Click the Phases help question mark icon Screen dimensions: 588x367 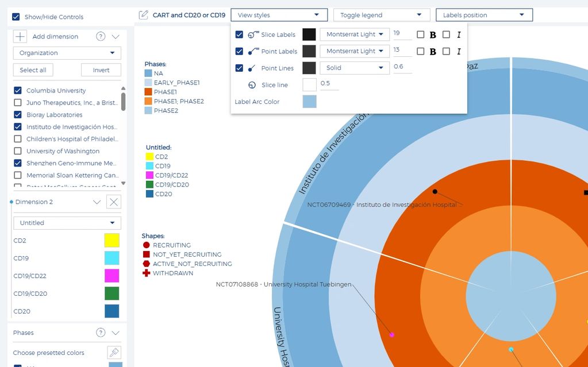(101, 333)
